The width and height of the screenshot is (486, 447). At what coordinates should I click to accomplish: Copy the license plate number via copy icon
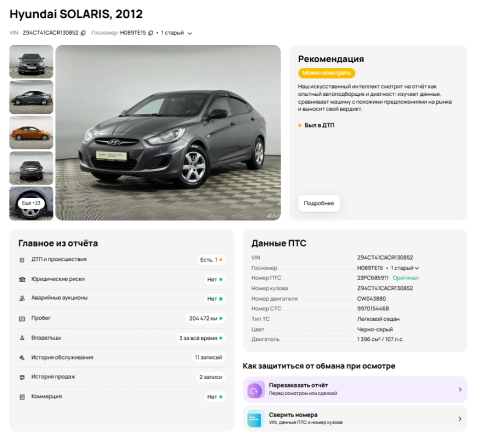pos(150,33)
